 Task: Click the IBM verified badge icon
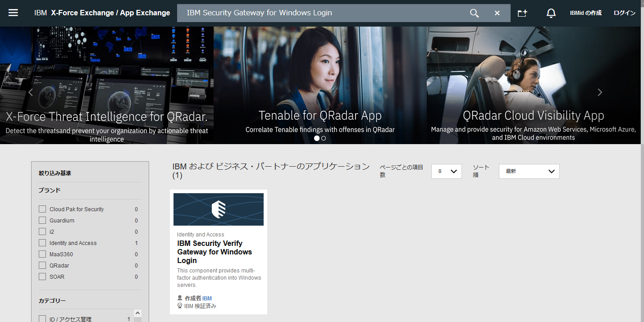(180, 306)
